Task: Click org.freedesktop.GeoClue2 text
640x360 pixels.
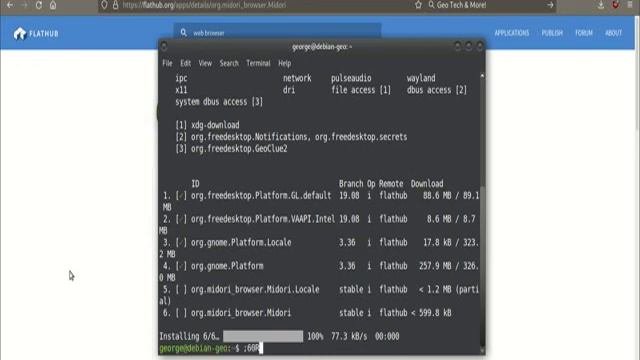Action: (x=239, y=149)
